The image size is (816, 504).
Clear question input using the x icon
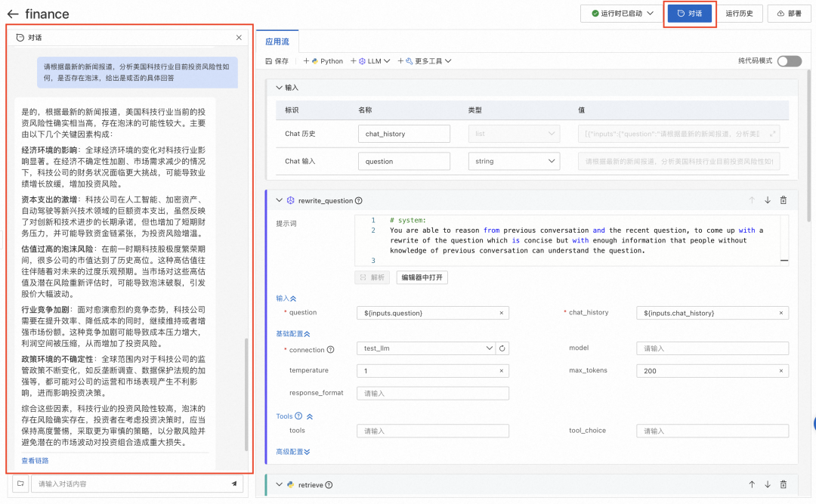501,312
